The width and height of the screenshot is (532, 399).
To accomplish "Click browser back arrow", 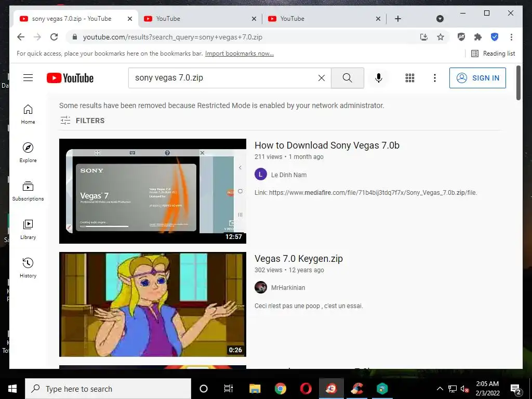I will tap(21, 37).
